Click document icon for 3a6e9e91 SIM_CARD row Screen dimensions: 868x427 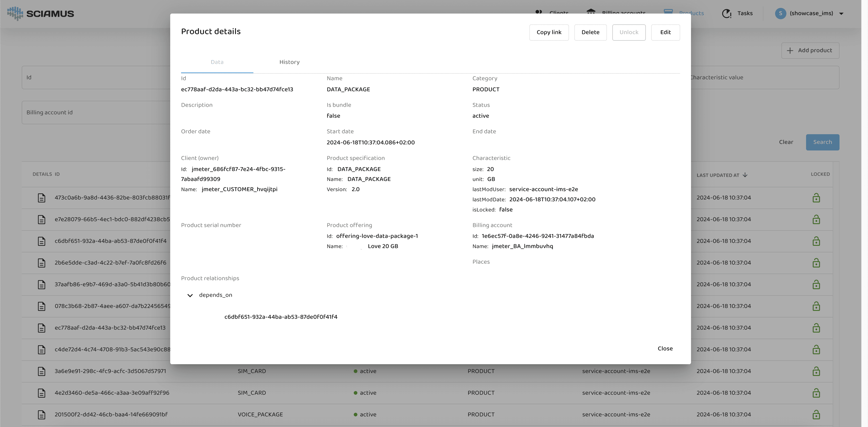pos(41,371)
